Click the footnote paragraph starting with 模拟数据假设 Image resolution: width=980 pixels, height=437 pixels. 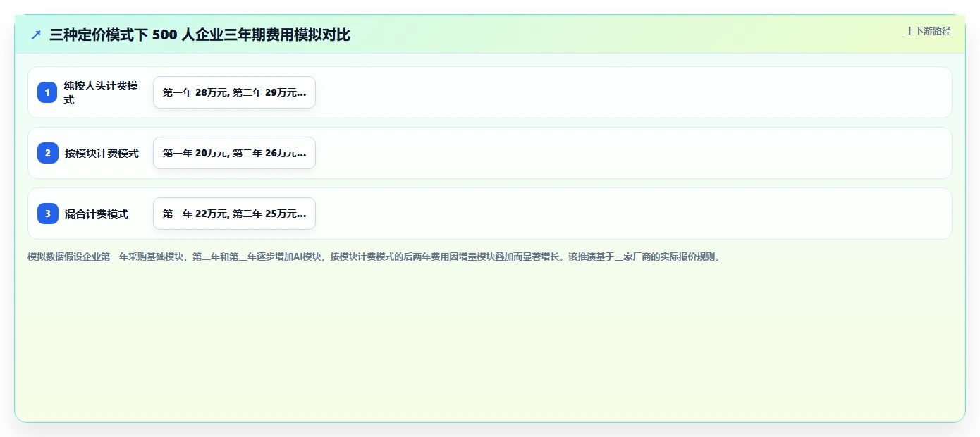coord(374,257)
